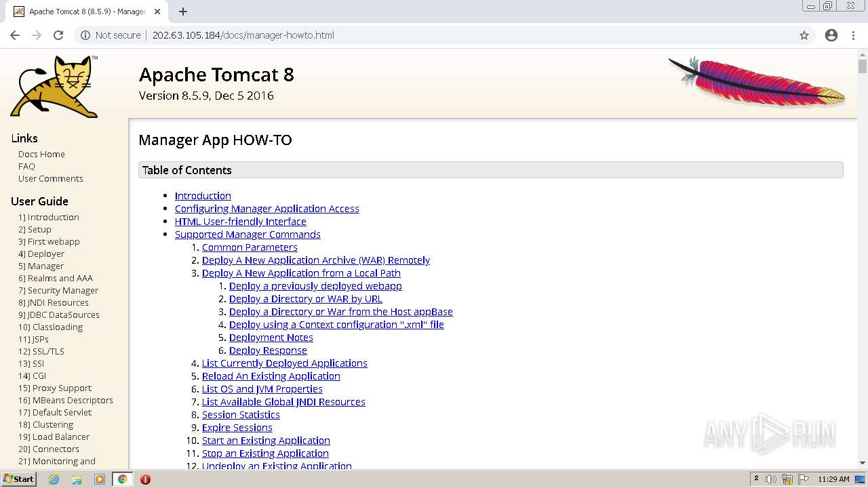The image size is (868, 488).
Task: Click the browser forward arrow
Action: point(37,35)
